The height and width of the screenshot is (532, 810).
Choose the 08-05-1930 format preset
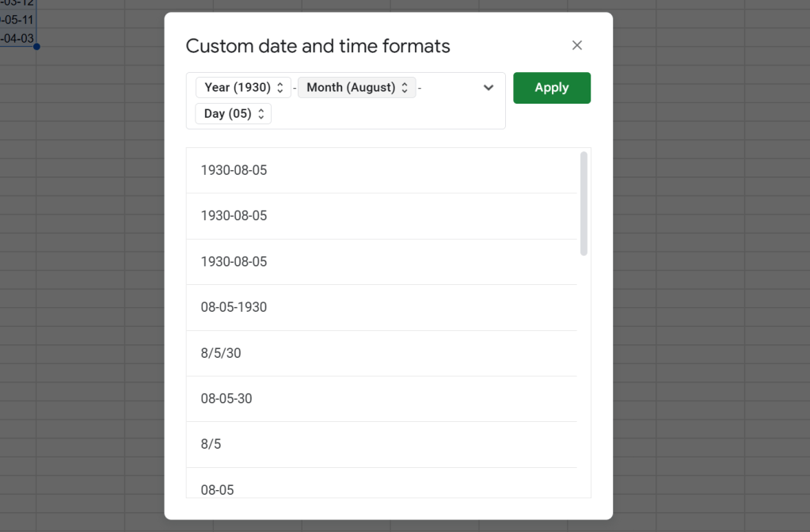234,307
